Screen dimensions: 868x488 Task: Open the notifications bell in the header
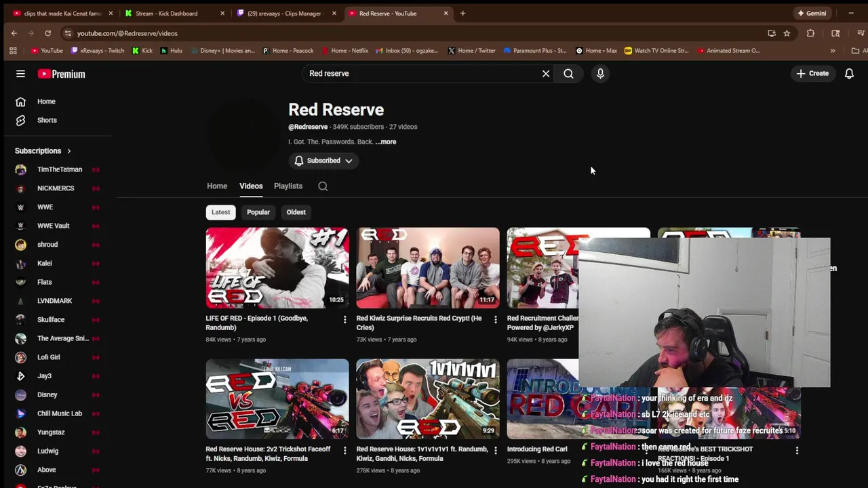(x=849, y=73)
